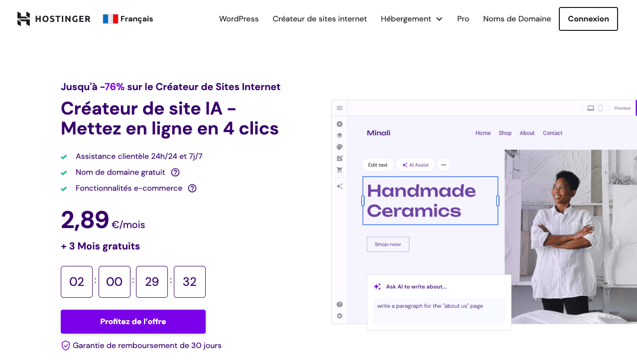
Task: Open the help question icon at the editor sidebar bottom
Action: (x=340, y=304)
